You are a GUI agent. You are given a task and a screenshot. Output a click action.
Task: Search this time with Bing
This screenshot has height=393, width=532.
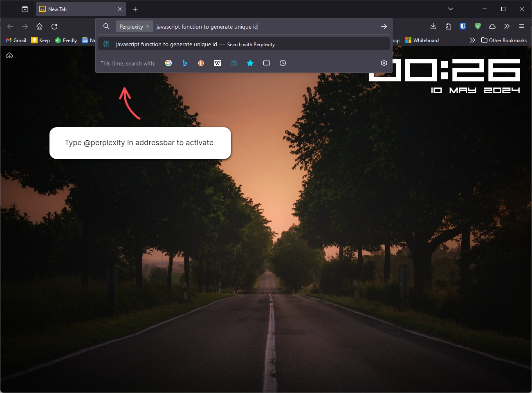pyautogui.click(x=185, y=63)
